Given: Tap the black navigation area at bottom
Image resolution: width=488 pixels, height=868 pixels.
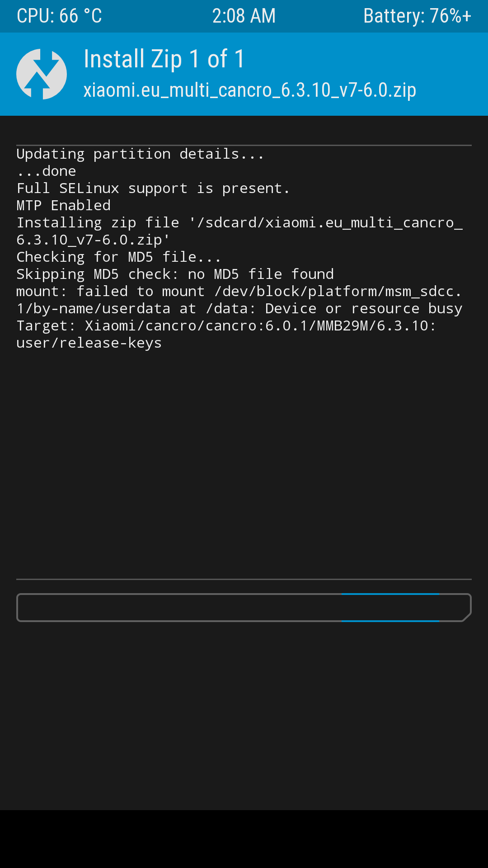Looking at the screenshot, I should [x=244, y=839].
